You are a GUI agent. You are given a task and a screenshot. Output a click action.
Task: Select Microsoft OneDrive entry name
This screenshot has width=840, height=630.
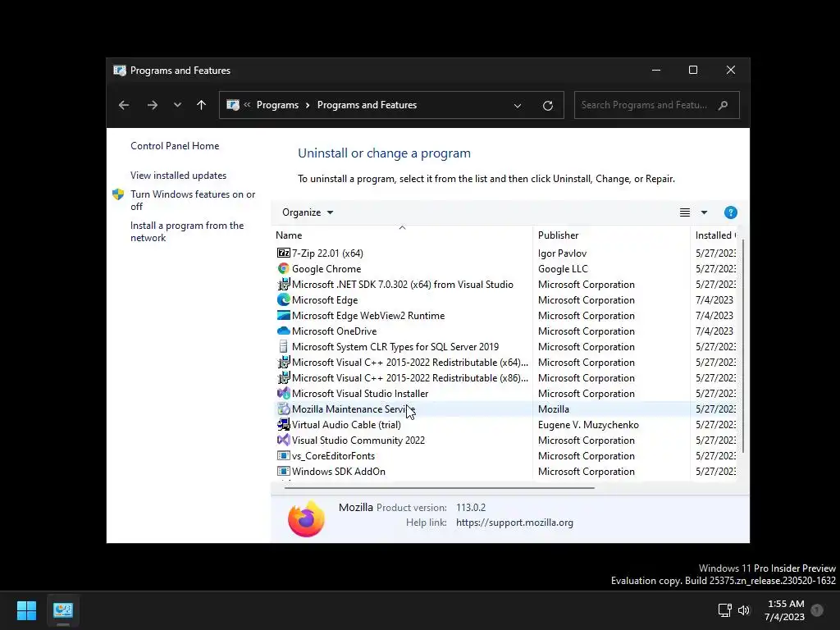click(x=335, y=331)
